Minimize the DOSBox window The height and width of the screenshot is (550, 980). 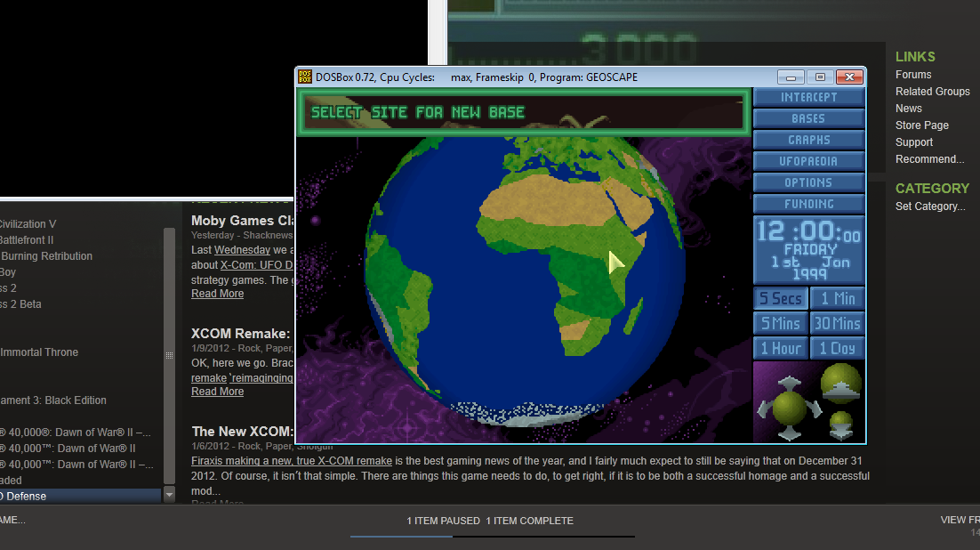[791, 77]
